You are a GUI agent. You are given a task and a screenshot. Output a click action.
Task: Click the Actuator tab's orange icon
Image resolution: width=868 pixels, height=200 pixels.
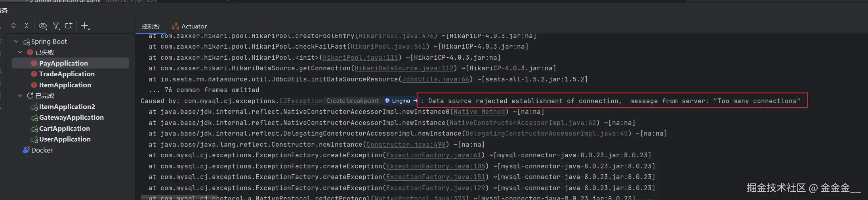(x=175, y=26)
